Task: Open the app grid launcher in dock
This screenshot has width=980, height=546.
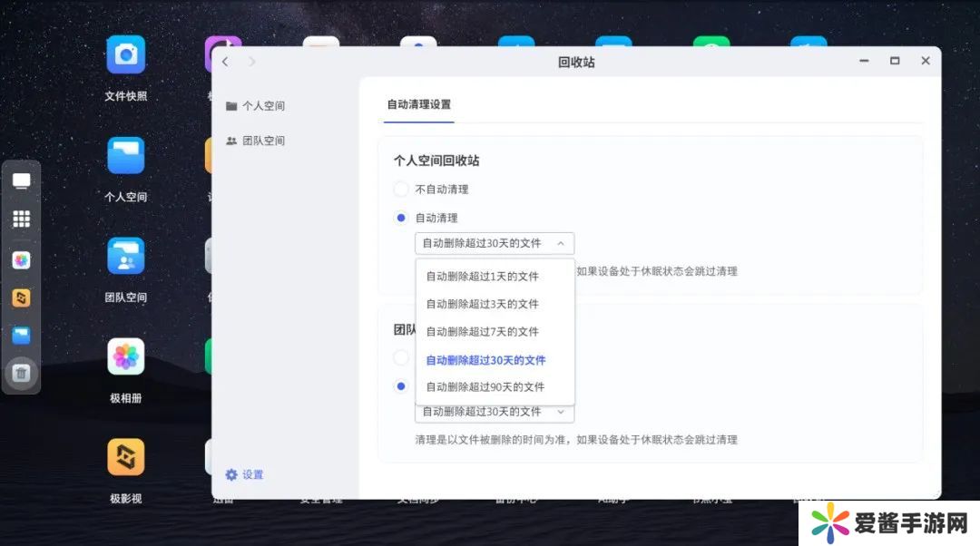Action: pos(22,219)
